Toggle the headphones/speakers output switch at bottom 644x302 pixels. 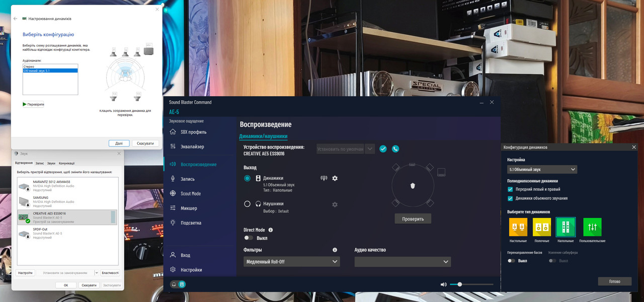(x=178, y=284)
